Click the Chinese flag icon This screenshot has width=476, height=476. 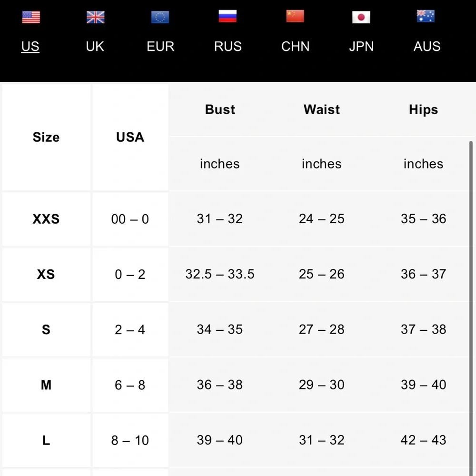[x=295, y=17]
